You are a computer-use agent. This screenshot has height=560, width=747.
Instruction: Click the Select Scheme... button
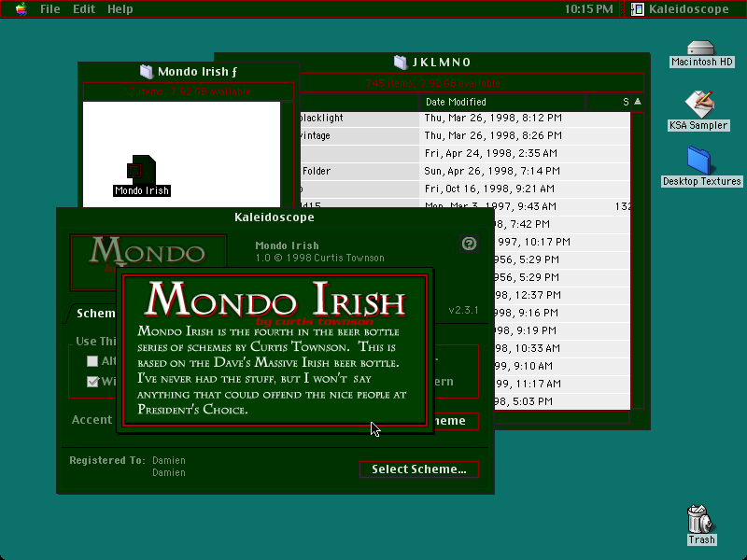click(418, 469)
